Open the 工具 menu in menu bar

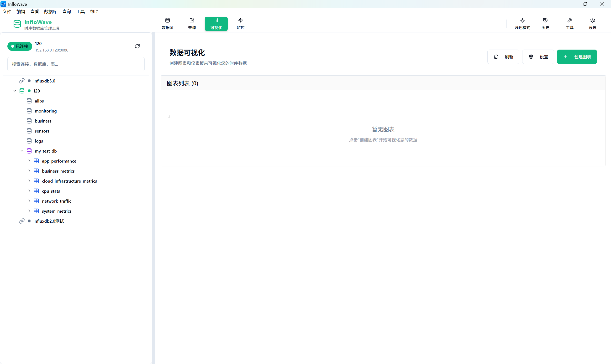[x=80, y=11]
